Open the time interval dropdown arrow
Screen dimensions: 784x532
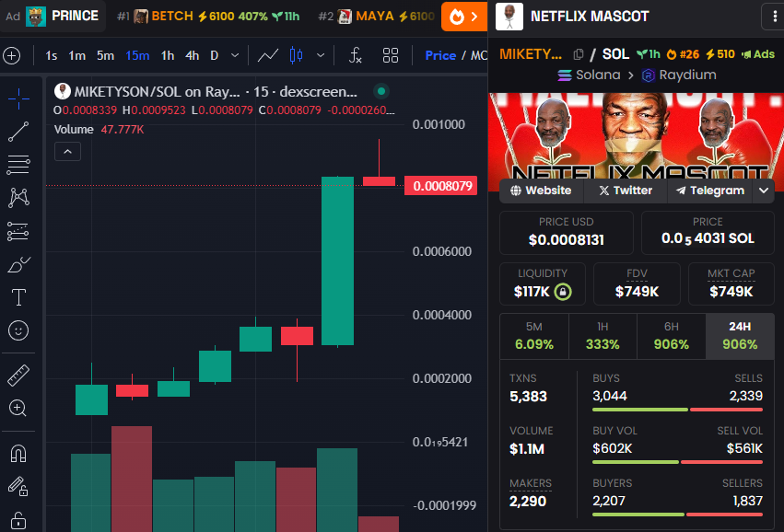[x=235, y=55]
